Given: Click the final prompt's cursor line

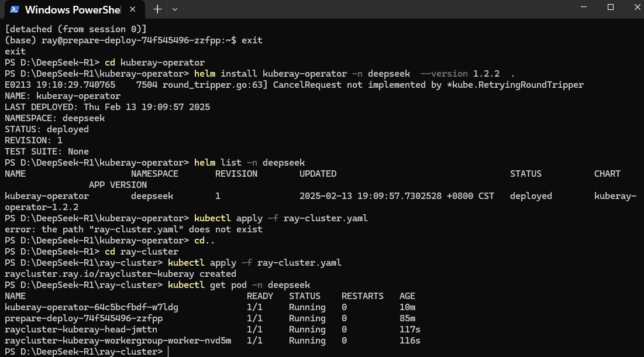Looking at the screenshot, I should click(x=168, y=352).
